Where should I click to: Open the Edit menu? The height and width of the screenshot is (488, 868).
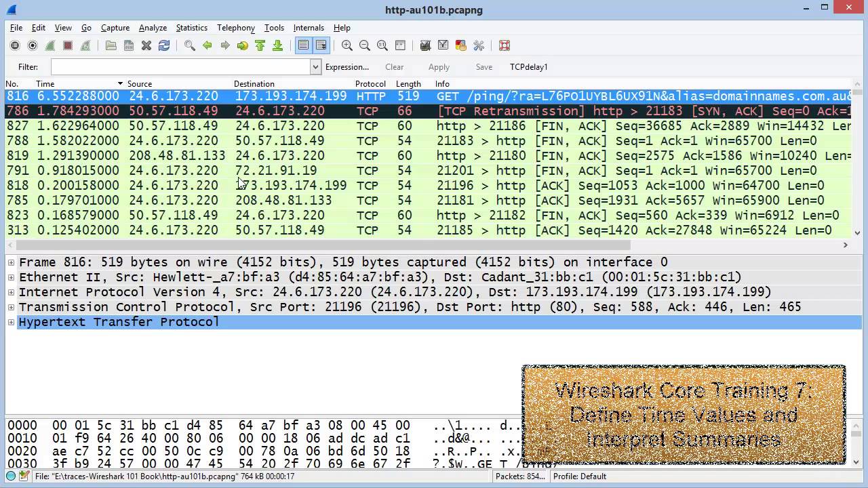pyautogui.click(x=39, y=28)
